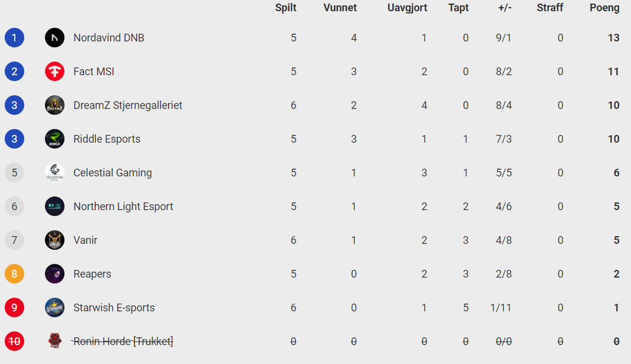Click the Uavgjort column header
Screen dimensions: 631x364
pos(407,8)
